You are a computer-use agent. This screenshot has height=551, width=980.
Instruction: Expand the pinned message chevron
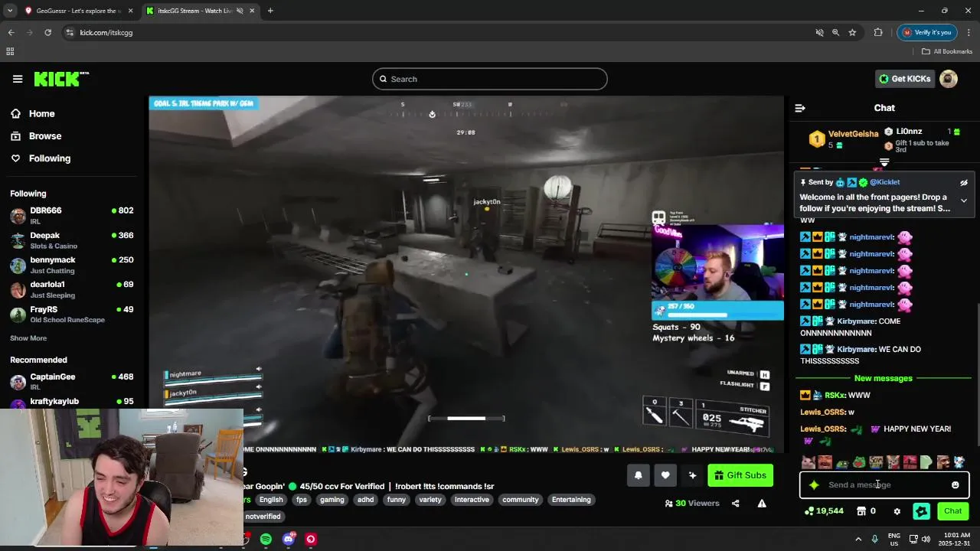coord(964,201)
